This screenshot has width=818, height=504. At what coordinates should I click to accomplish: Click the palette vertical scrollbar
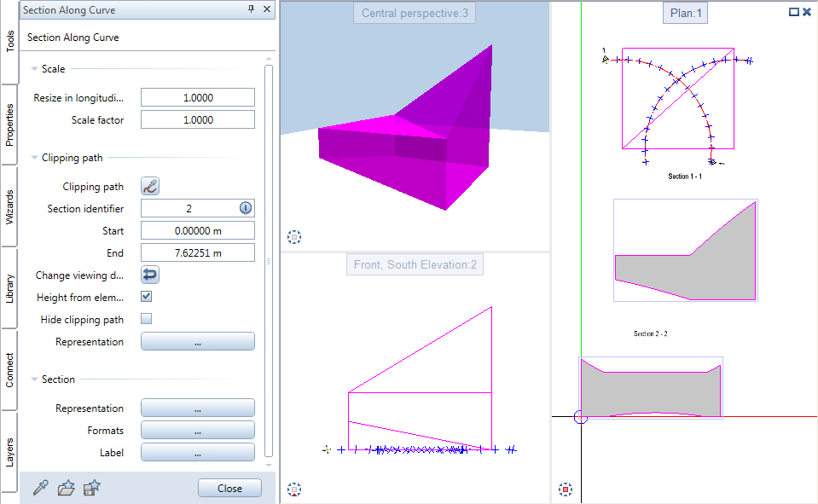tap(269, 256)
